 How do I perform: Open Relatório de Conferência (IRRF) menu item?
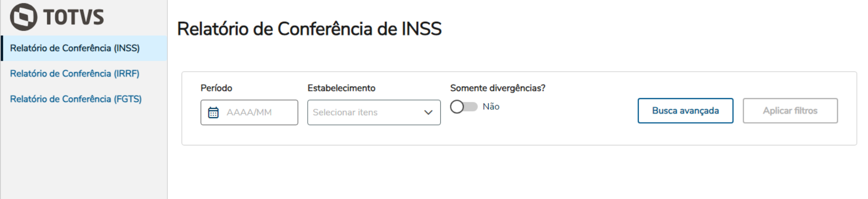(x=75, y=74)
